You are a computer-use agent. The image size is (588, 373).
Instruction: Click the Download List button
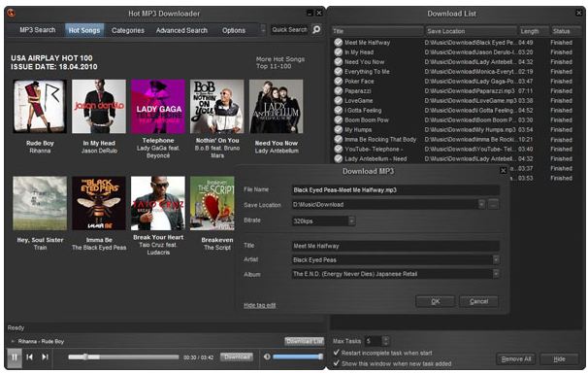304,341
